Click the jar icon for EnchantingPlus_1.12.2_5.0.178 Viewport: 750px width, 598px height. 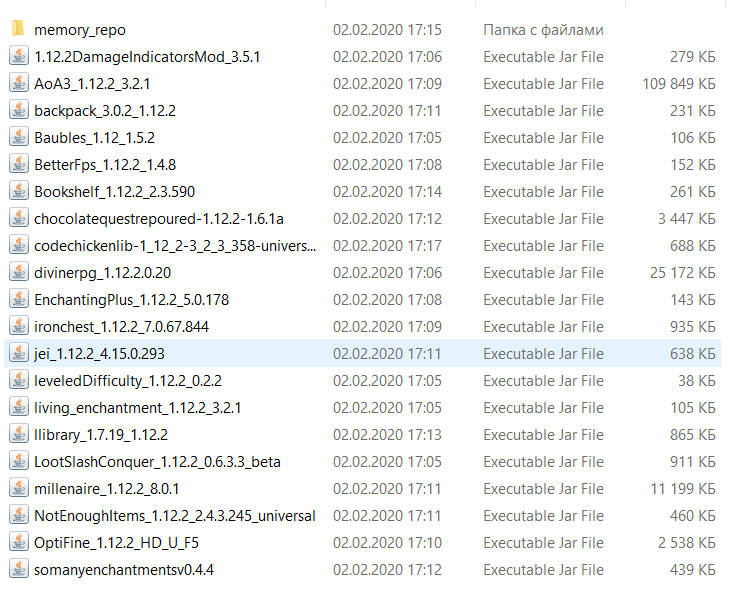pos(19,299)
